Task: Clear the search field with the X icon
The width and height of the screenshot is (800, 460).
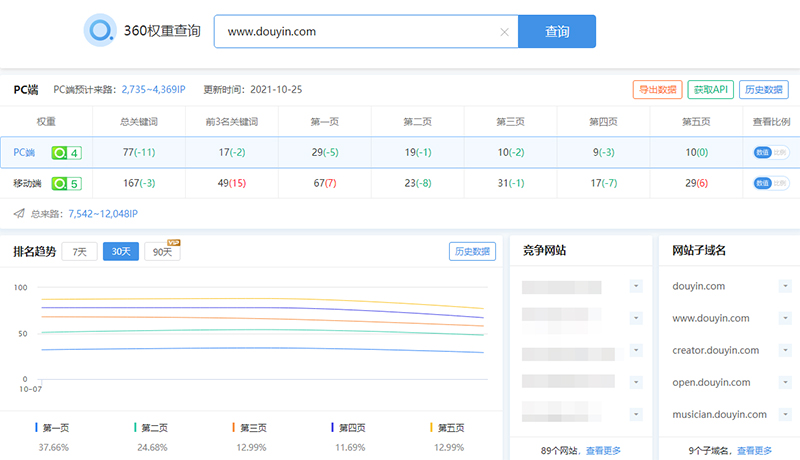Action: (505, 32)
